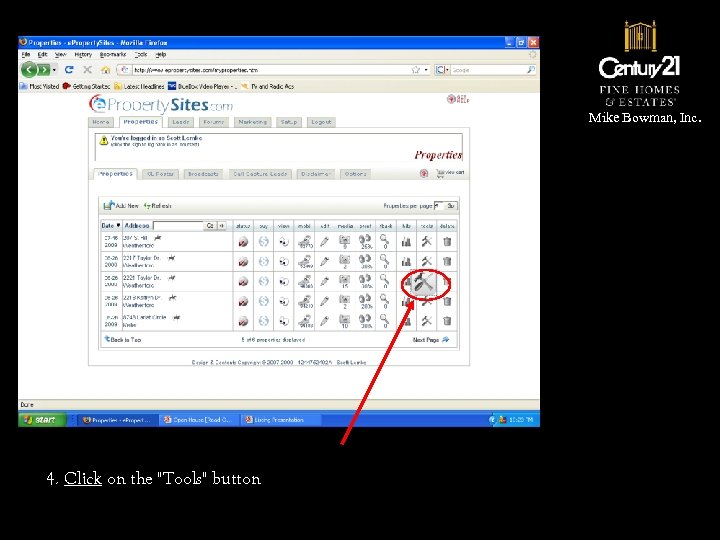Open the Home site tab
The height and width of the screenshot is (540, 720).
101,122
